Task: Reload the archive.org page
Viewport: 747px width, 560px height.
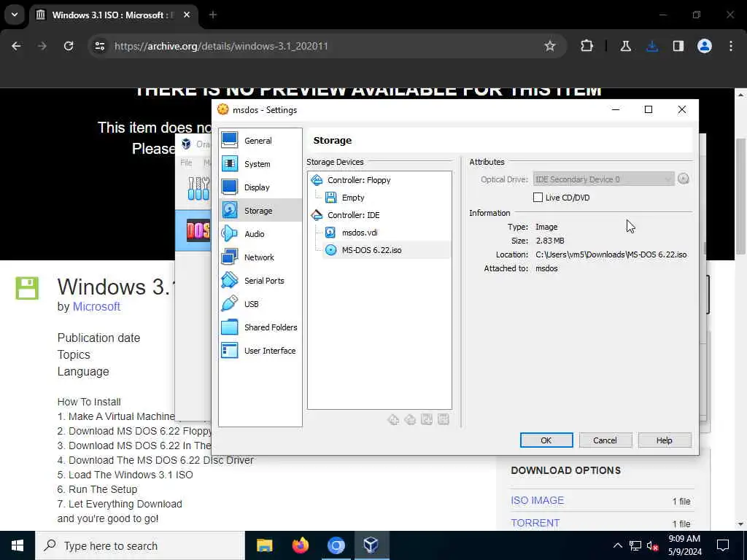Action: coord(69,46)
